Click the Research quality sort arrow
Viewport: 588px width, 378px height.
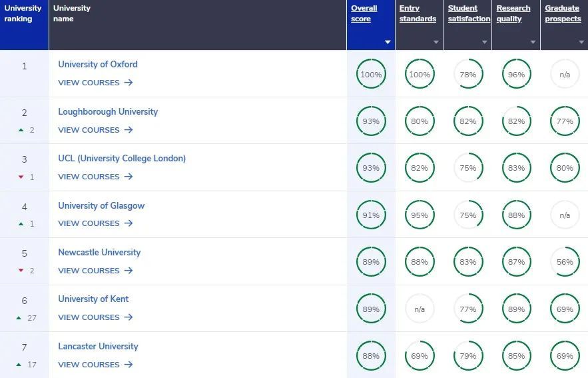click(533, 42)
